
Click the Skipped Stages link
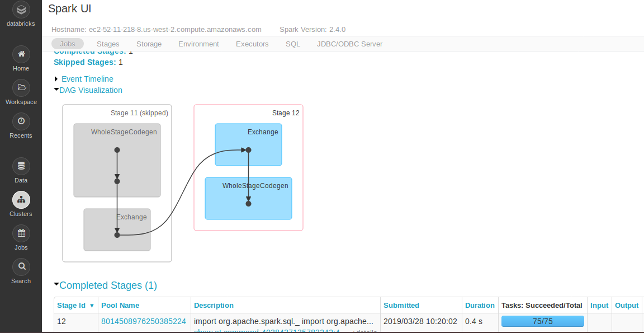coord(85,62)
